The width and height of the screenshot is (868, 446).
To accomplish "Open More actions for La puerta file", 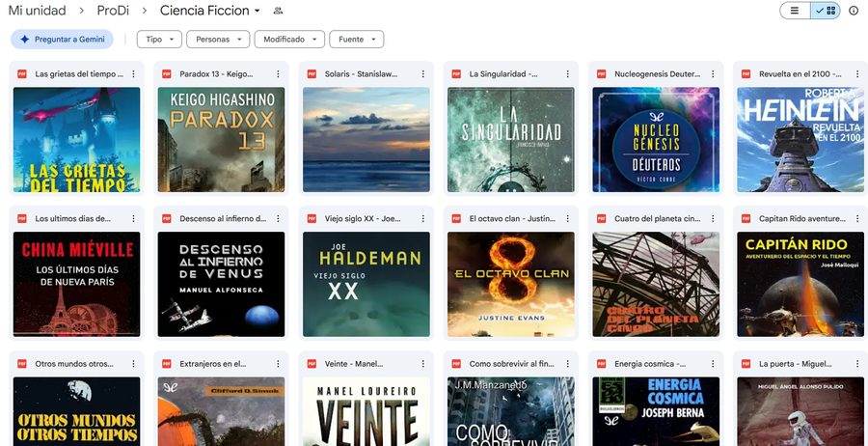I will 857,364.
